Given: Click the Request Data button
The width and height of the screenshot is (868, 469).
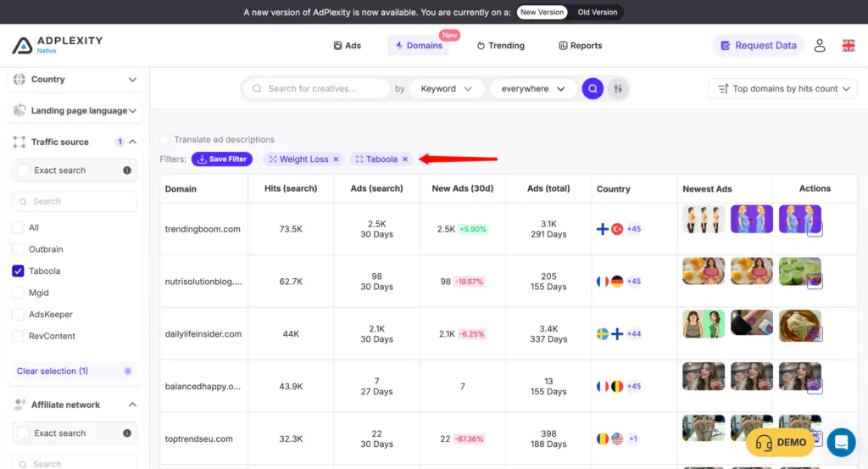Looking at the screenshot, I should pyautogui.click(x=759, y=46).
